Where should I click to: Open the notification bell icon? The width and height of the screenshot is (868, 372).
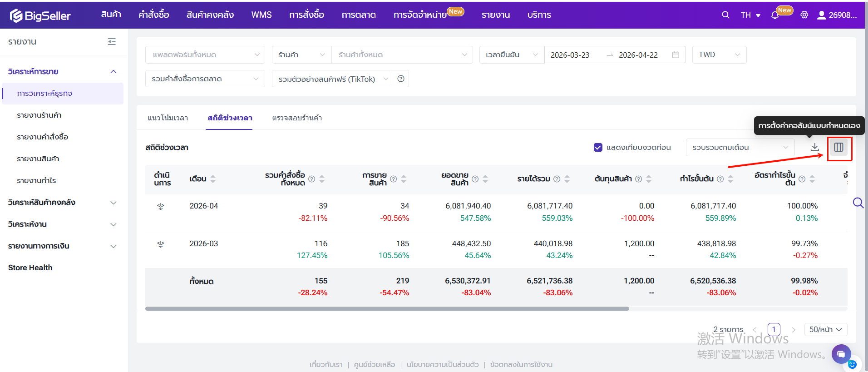(x=775, y=15)
